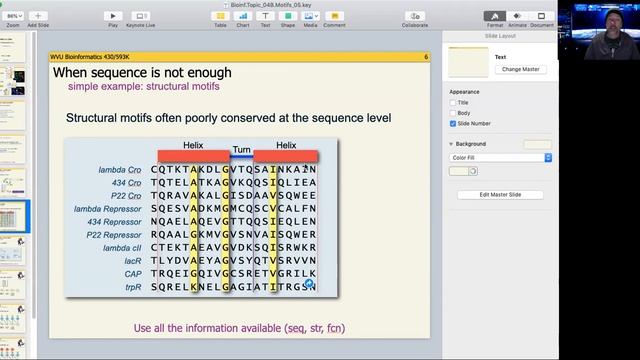Image resolution: width=640 pixels, height=360 pixels.
Task: Open the Color Fill dropdown
Action: point(500,158)
